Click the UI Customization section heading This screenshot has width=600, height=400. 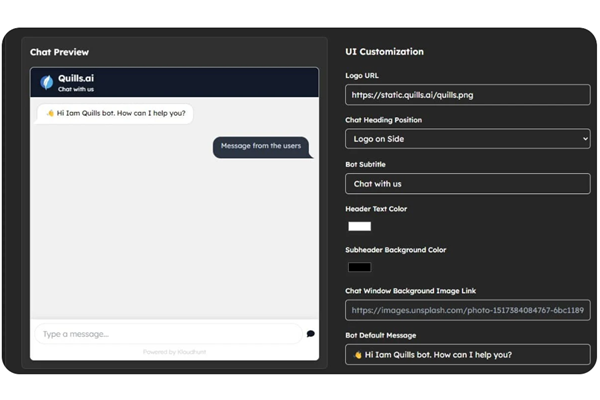click(384, 52)
